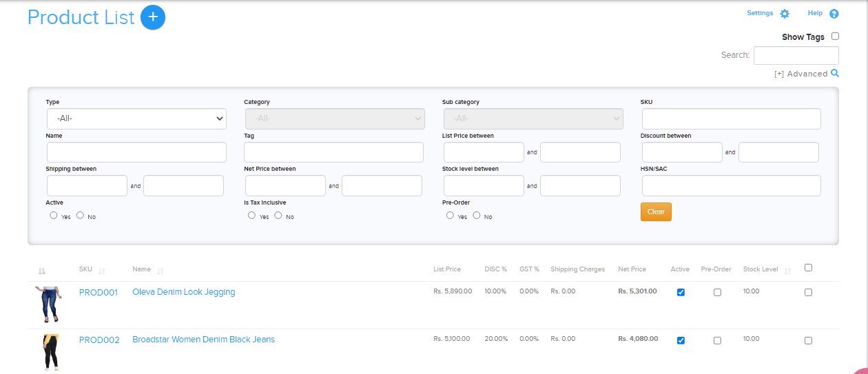Select No for the Active filter
The height and width of the screenshot is (374, 868).
click(x=80, y=215)
